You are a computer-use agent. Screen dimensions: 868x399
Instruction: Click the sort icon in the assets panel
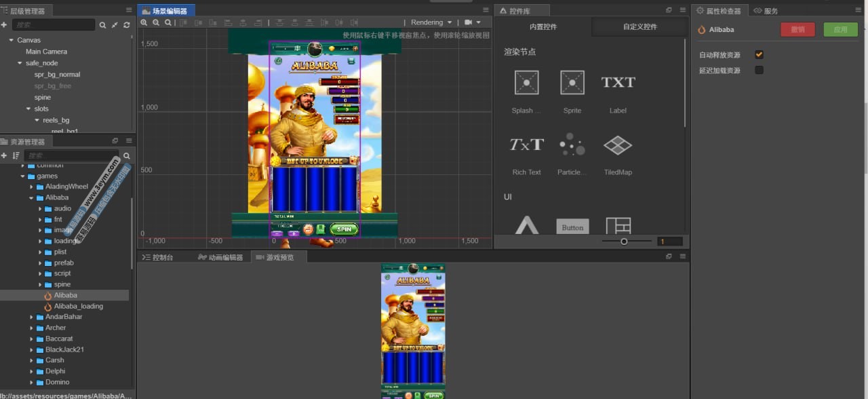click(x=16, y=156)
